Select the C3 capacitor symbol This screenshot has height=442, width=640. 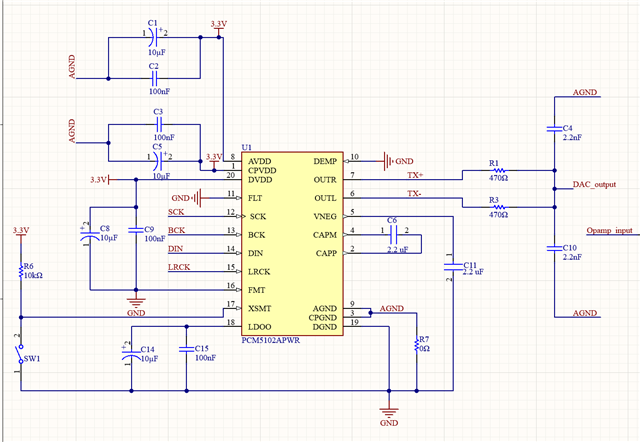(159, 124)
